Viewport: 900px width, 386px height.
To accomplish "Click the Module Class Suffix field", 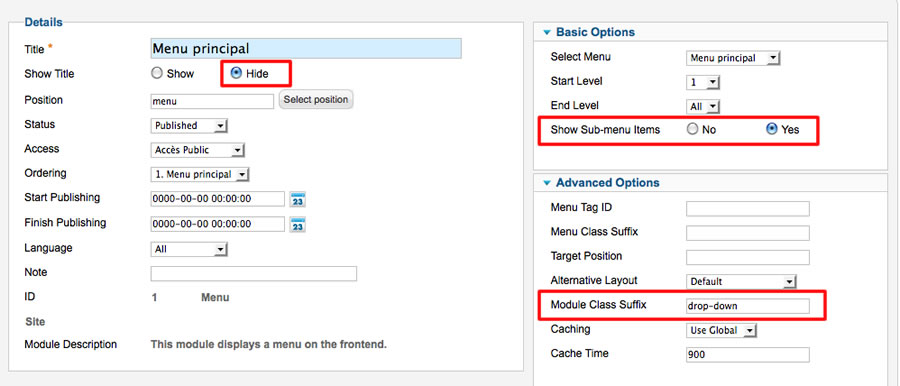I will click(748, 306).
